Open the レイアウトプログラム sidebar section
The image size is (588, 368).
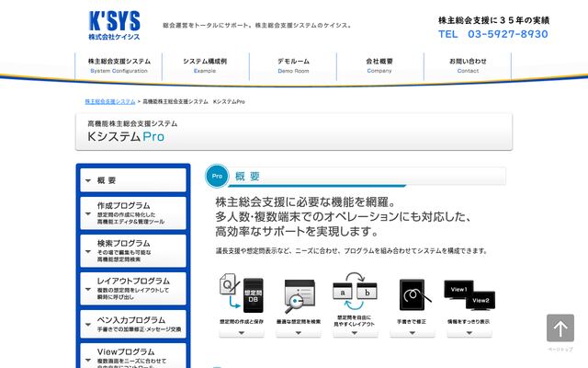pos(133,288)
